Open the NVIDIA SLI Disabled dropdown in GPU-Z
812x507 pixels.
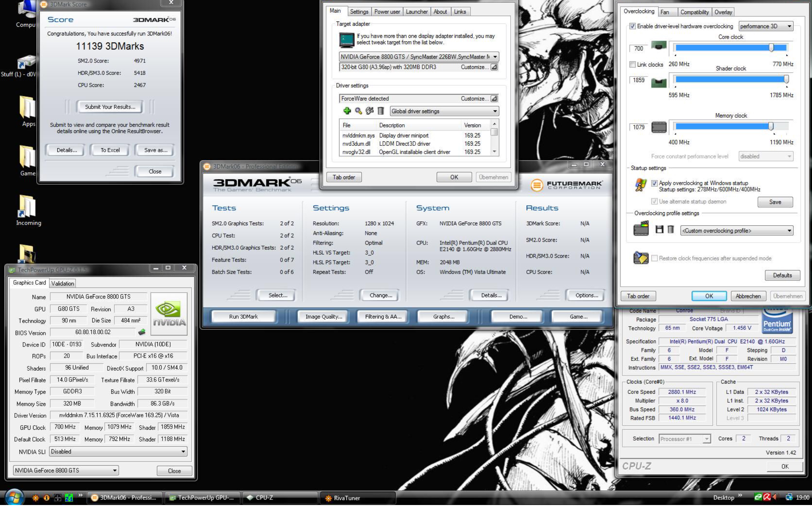[118, 451]
